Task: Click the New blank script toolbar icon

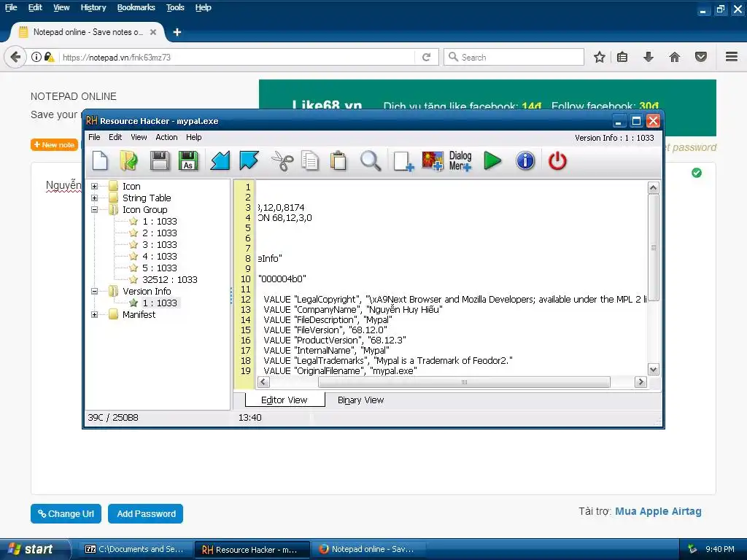Action: tap(100, 160)
